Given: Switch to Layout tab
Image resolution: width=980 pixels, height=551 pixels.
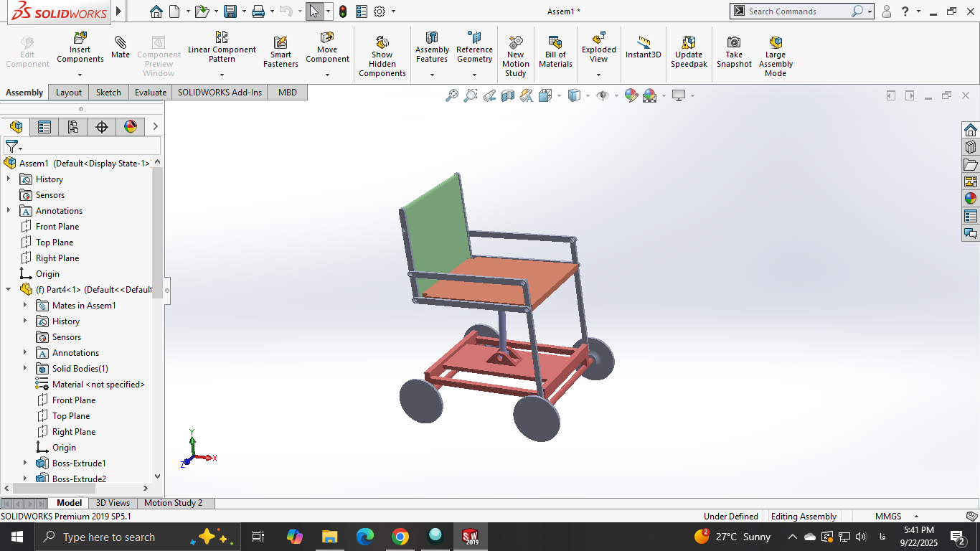Looking at the screenshot, I should [69, 92].
